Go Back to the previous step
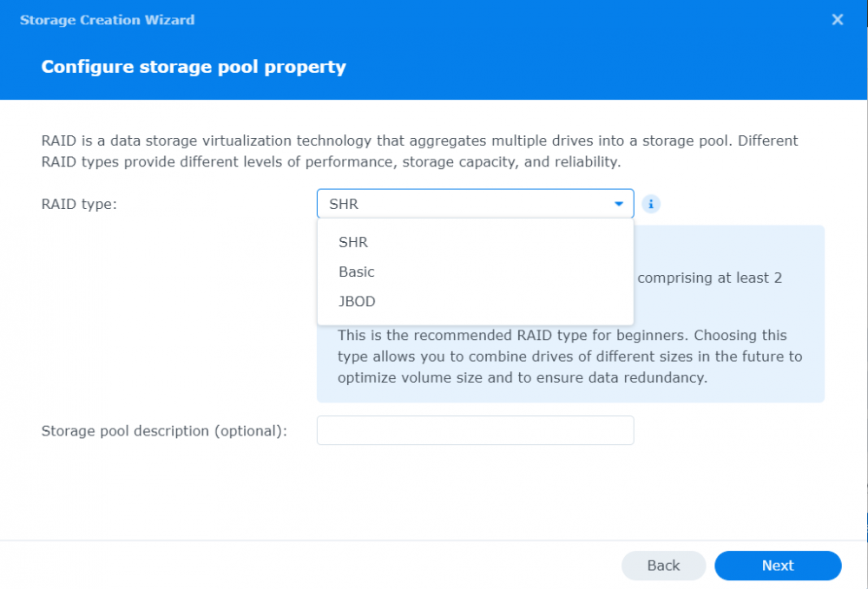 (663, 565)
